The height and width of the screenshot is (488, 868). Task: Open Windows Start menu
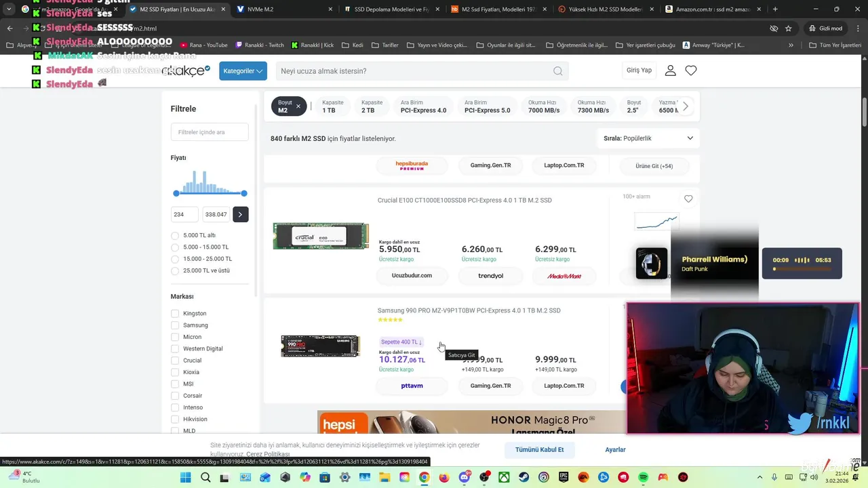[x=185, y=477]
